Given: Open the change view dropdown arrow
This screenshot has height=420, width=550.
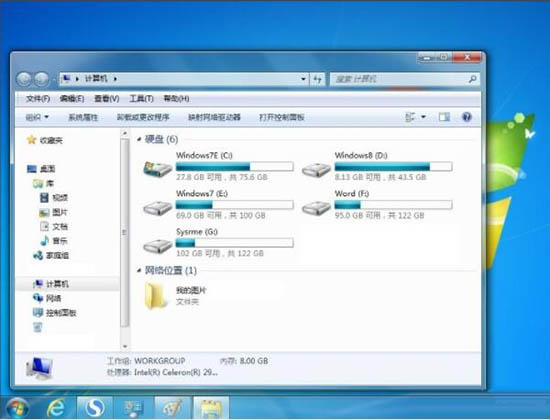Looking at the screenshot, I should pos(423,117).
